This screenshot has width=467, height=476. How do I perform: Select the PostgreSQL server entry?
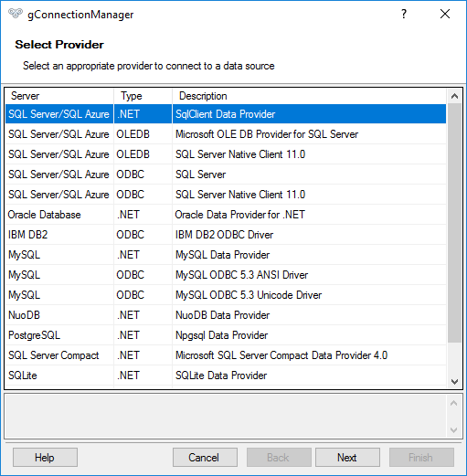pyautogui.click(x=34, y=335)
